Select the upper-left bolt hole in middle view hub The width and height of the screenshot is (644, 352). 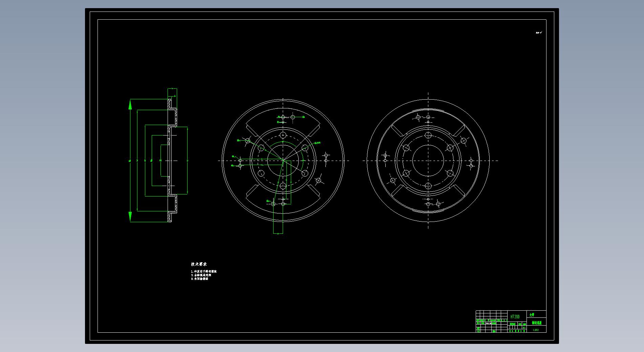[261, 148]
